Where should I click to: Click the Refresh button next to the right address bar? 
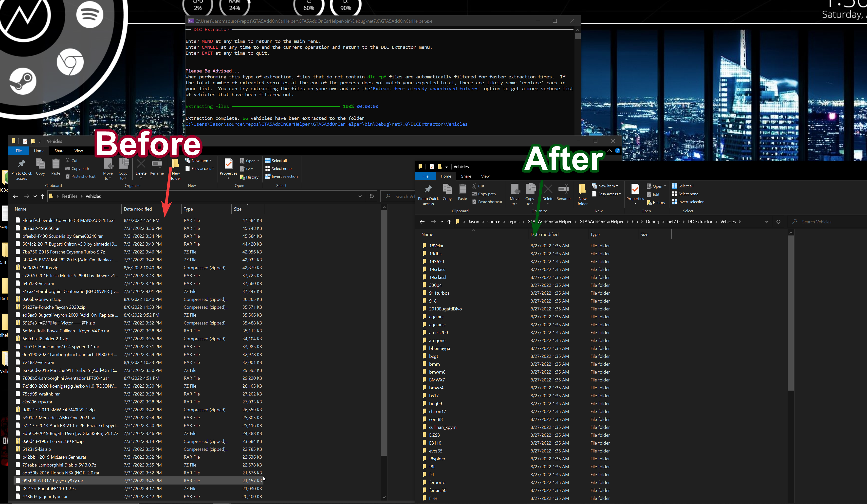tap(778, 222)
